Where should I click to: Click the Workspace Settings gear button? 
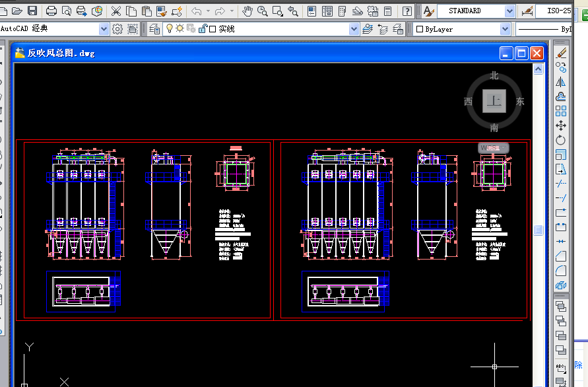pyautogui.click(x=117, y=29)
